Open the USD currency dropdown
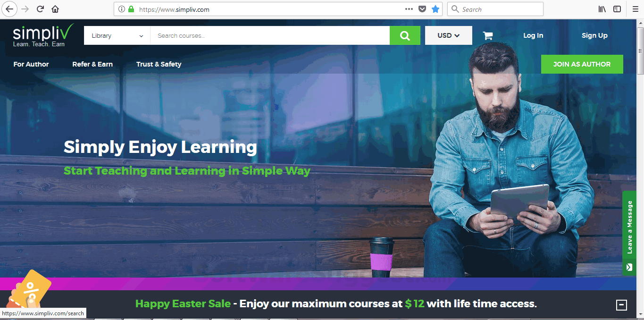The width and height of the screenshot is (644, 320). [449, 35]
